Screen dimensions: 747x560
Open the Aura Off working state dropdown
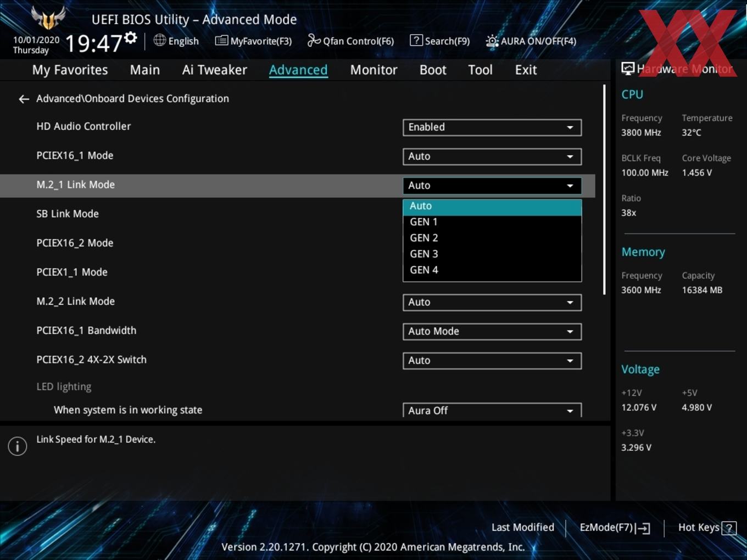(x=492, y=410)
